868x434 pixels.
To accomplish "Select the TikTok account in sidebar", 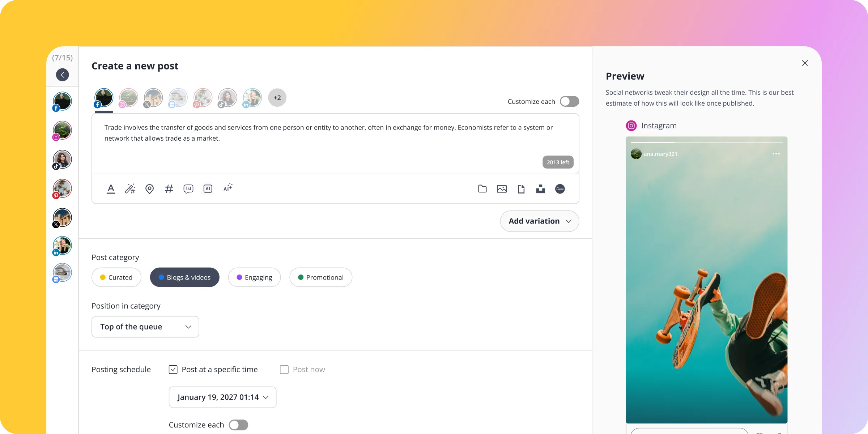I will coord(62,160).
